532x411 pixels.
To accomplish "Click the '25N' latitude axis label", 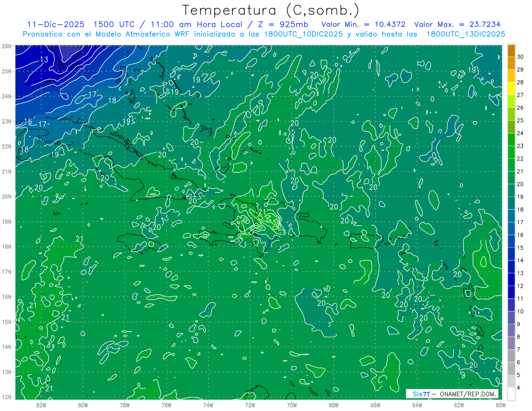I will (x=6, y=71).
